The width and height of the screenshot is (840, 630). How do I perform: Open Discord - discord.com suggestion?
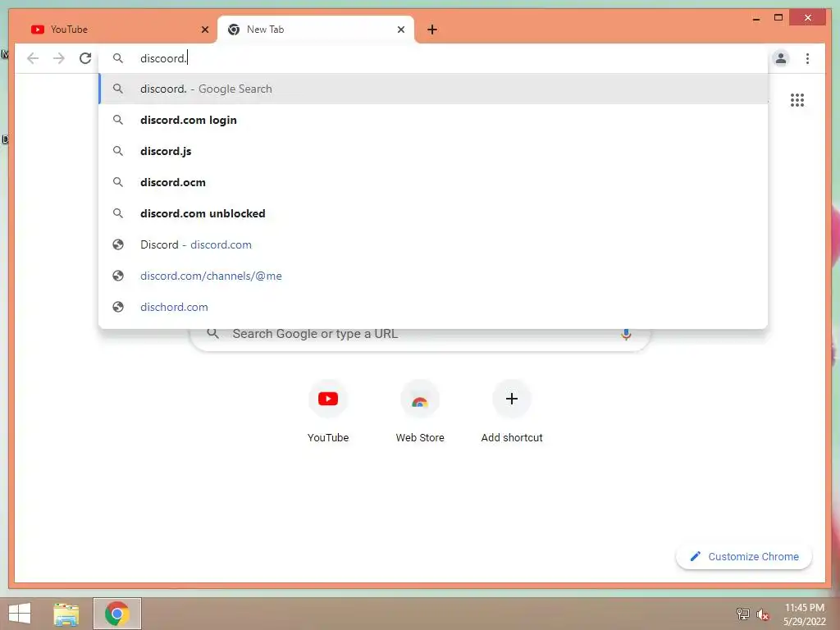[433, 244]
